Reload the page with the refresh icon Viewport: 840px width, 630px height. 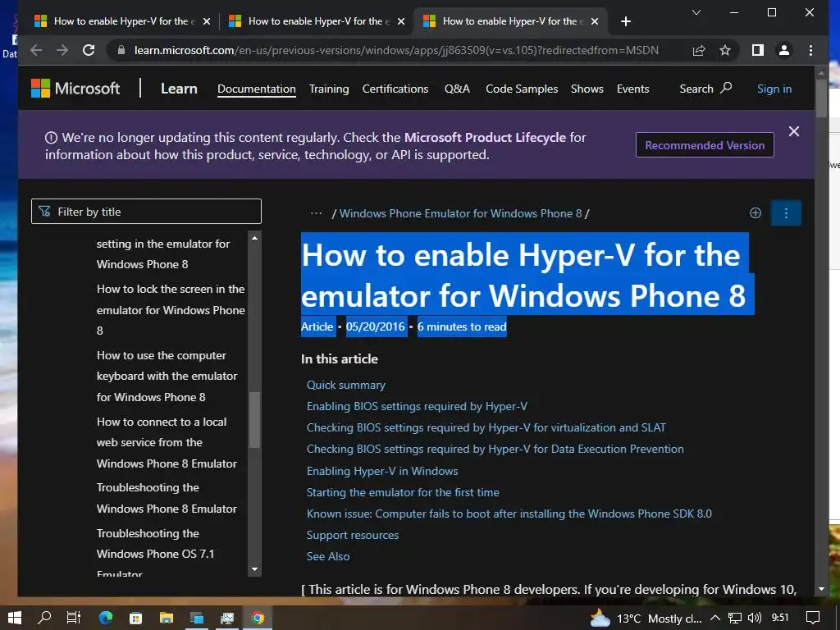click(x=89, y=50)
